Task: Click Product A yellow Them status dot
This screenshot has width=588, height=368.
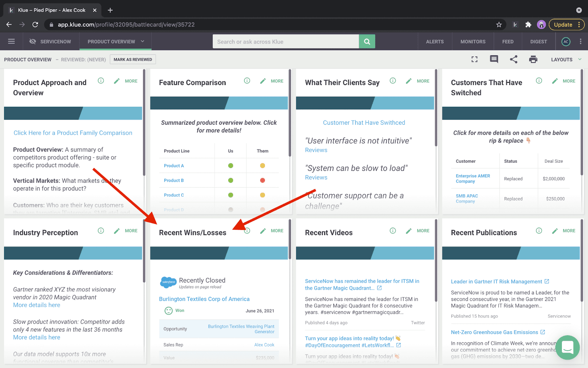Action: 262,166
